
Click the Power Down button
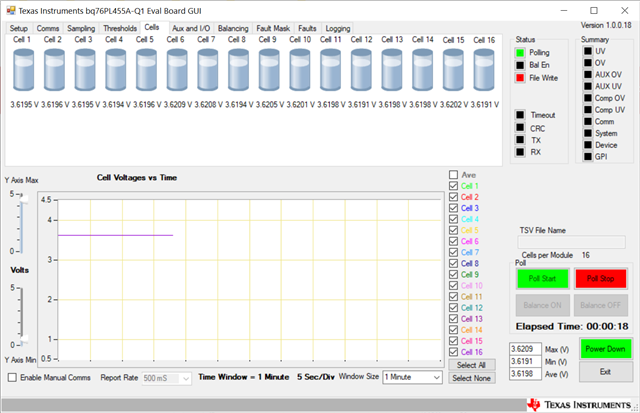click(605, 349)
